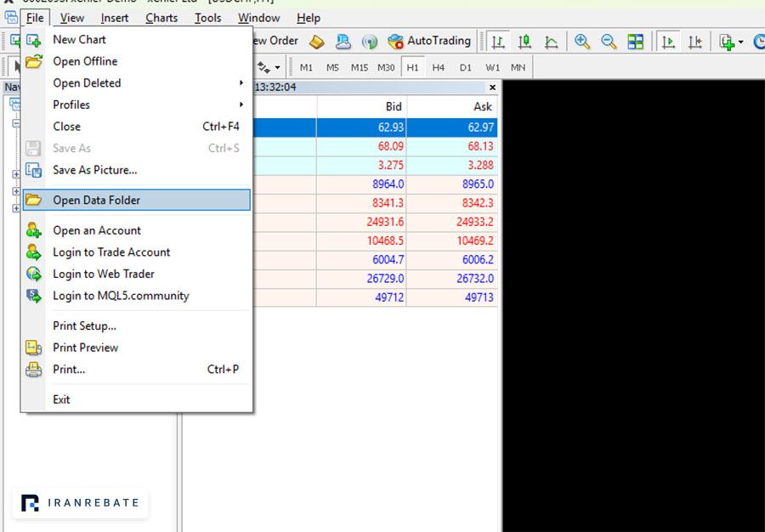
Task: Click the New Chart menu icon
Action: (34, 40)
